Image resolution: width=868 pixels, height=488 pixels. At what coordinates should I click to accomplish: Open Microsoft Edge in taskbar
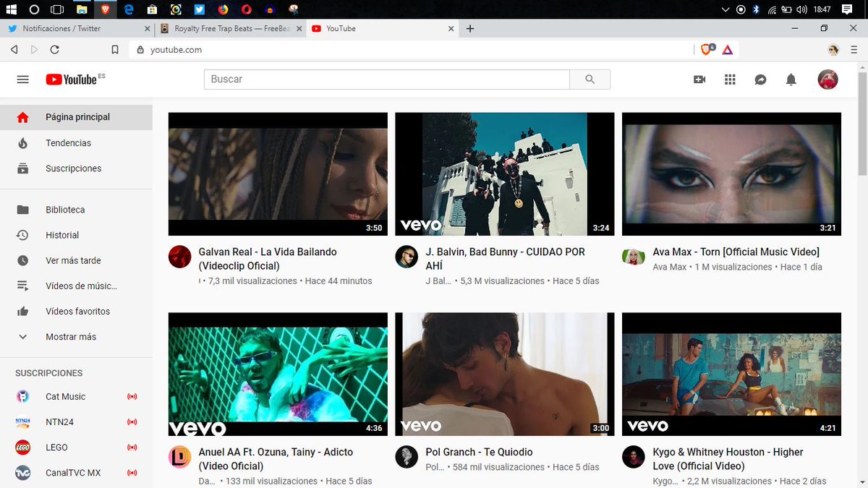pos(129,9)
